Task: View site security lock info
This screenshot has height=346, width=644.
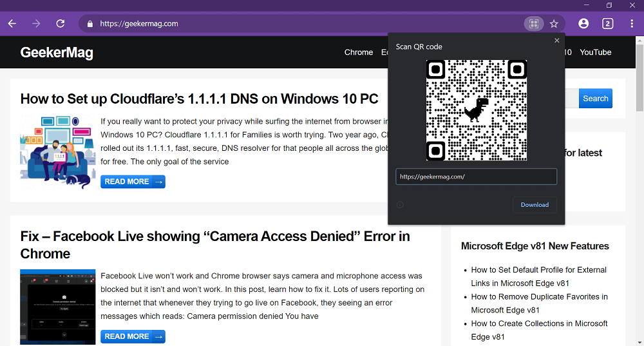Action: [x=90, y=24]
